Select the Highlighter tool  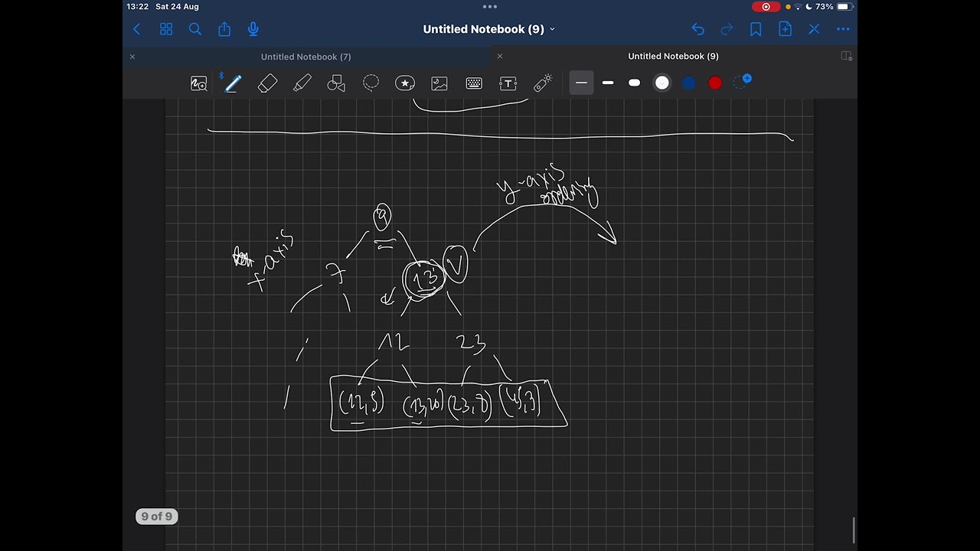click(x=302, y=83)
